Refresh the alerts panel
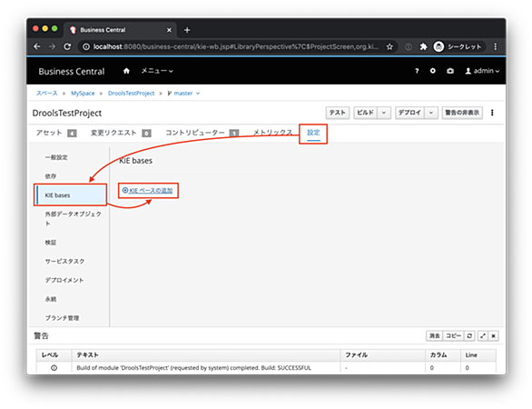 tap(469, 336)
